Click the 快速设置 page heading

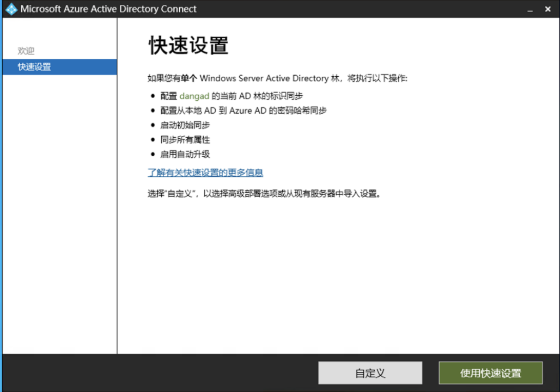coord(188,46)
